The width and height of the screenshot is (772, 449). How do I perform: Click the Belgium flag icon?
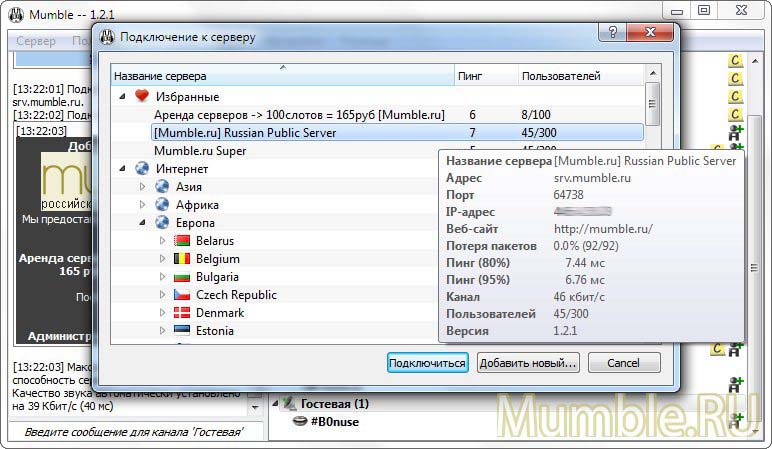point(182,259)
